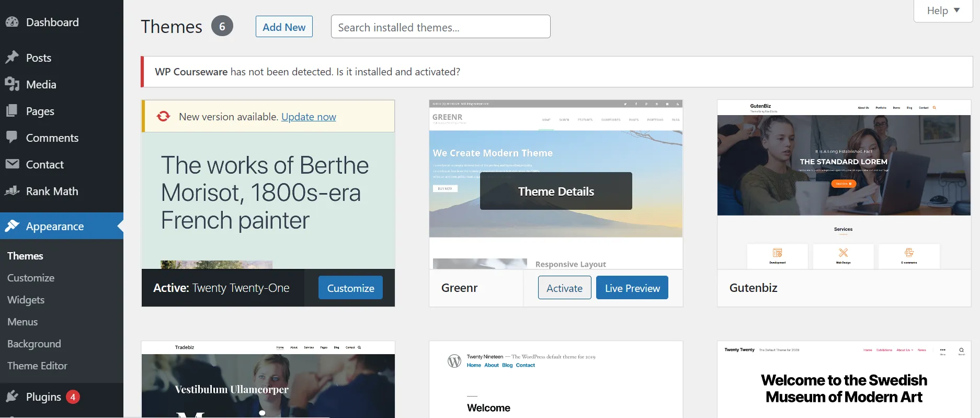Select the Tradebiz theme thumbnail
Screen dimensions: 980x418
[x=268, y=379]
